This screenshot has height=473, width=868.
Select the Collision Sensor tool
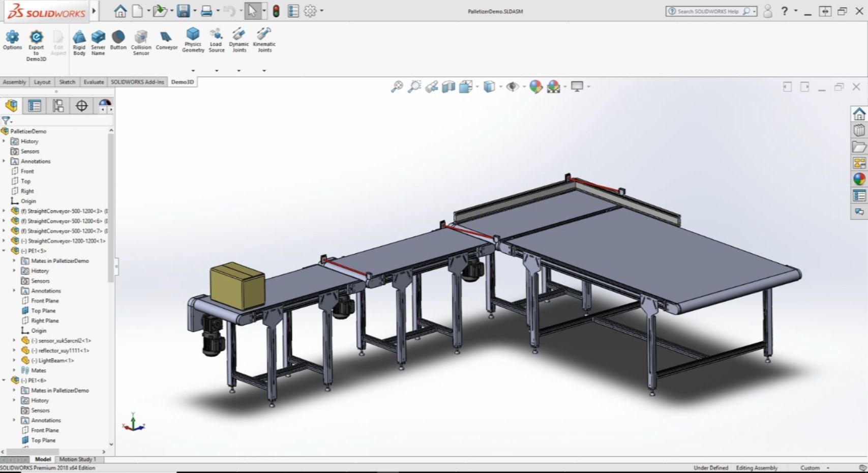click(x=141, y=43)
